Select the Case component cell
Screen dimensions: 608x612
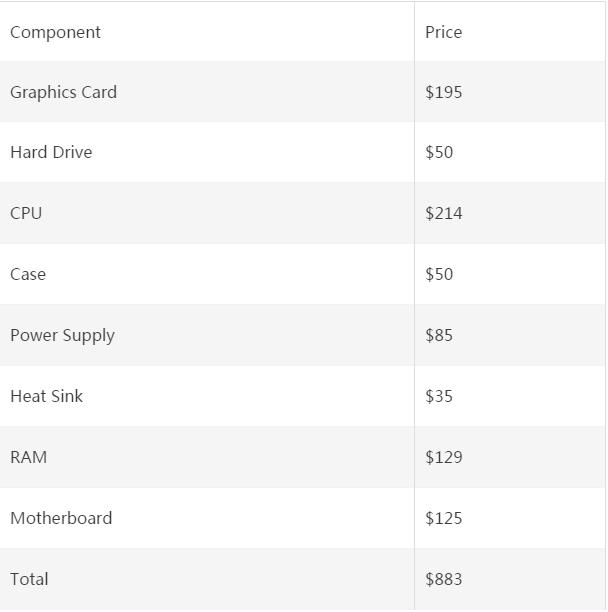point(28,274)
